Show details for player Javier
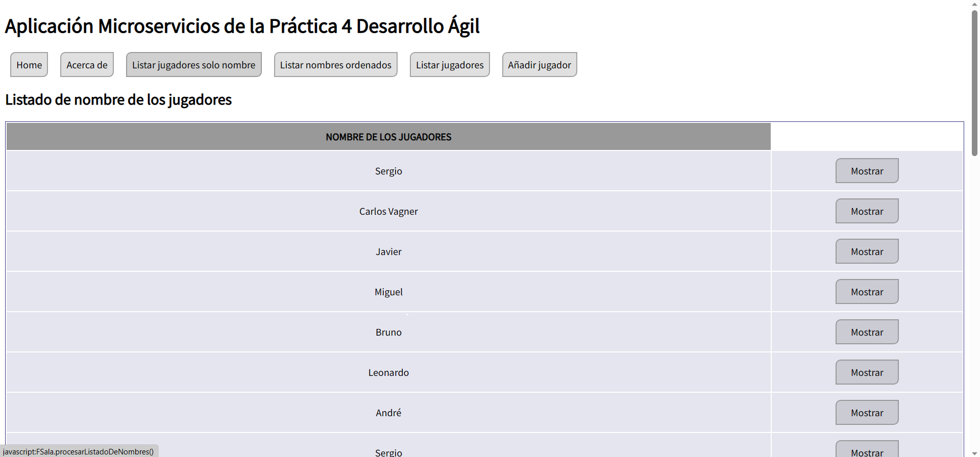 point(866,251)
